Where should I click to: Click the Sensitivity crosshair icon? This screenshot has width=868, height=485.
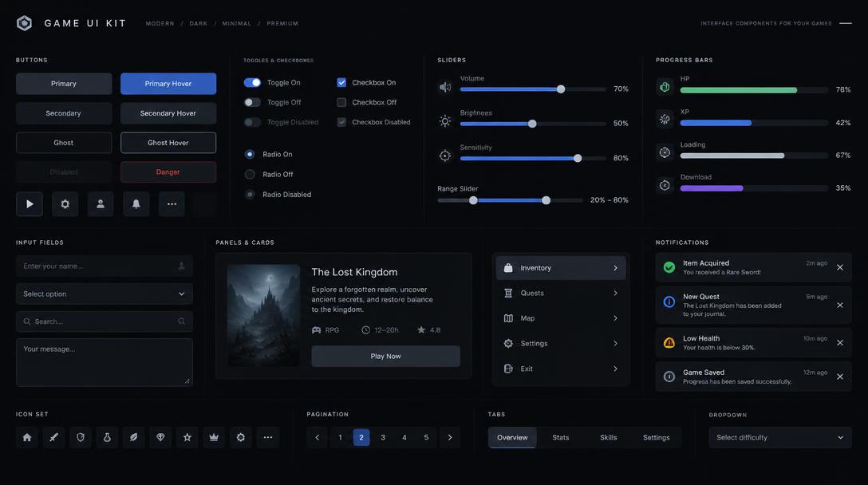tap(445, 156)
